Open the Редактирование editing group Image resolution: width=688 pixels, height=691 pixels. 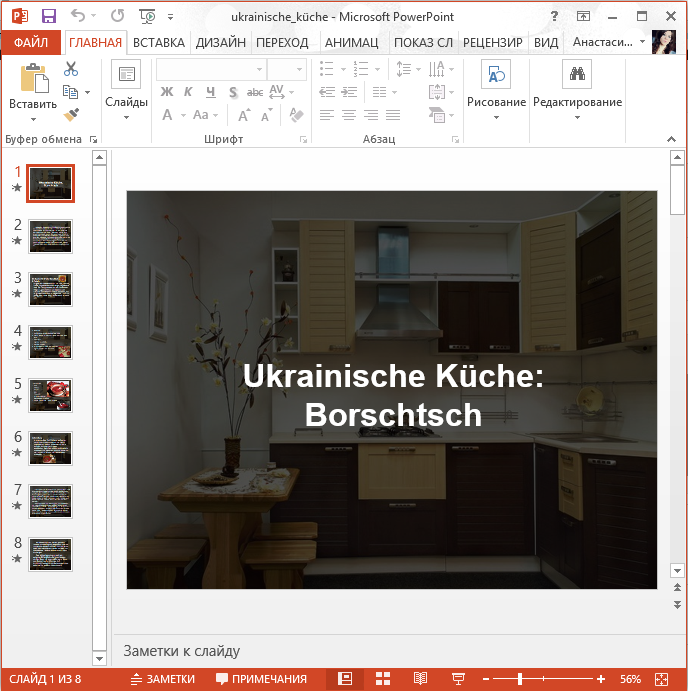coord(577,90)
